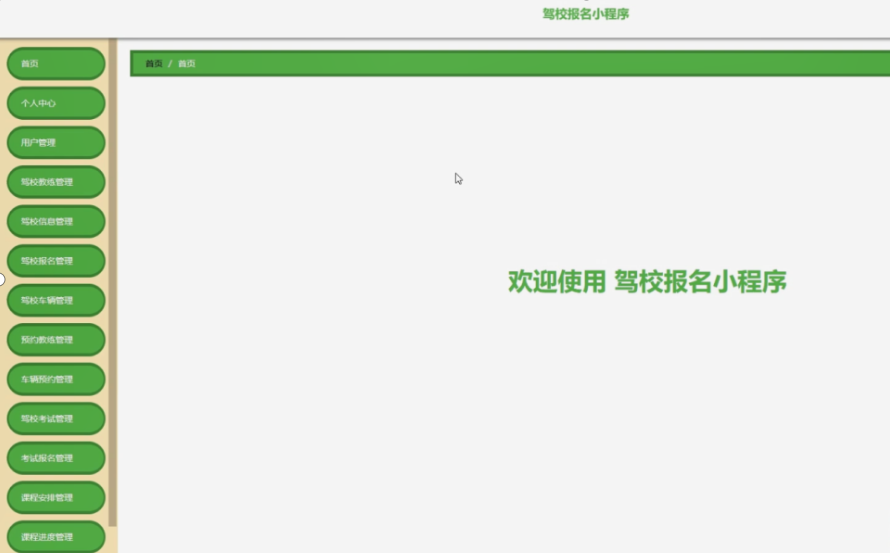890x553 pixels.
Task: Click the second 首页 breadcrumb entry
Action: pos(187,64)
